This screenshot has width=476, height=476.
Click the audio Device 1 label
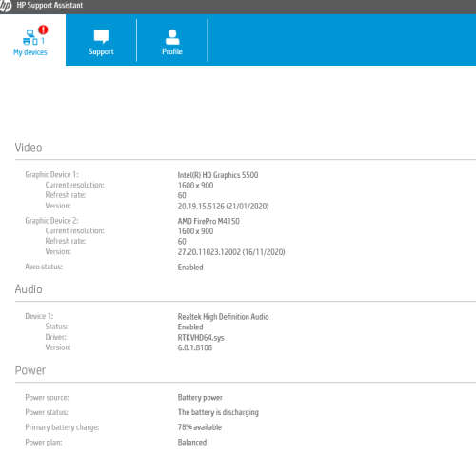coord(39,316)
